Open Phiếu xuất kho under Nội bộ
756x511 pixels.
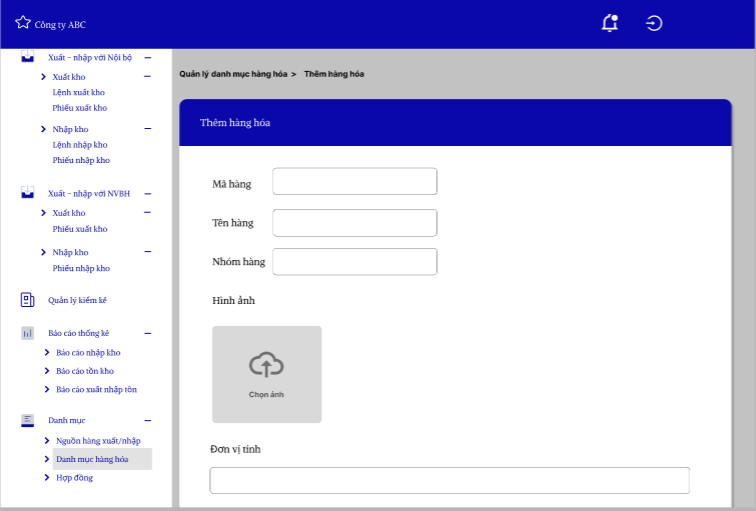point(80,108)
